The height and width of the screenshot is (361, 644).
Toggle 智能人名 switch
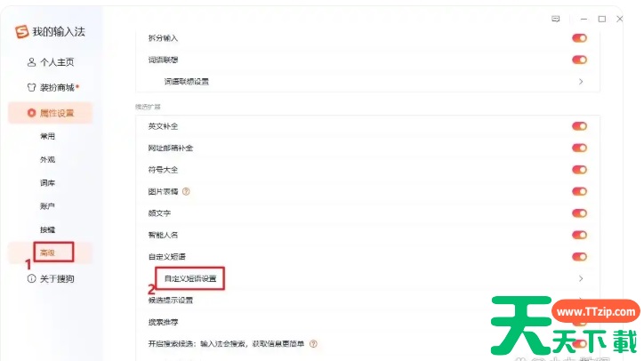[x=579, y=235]
